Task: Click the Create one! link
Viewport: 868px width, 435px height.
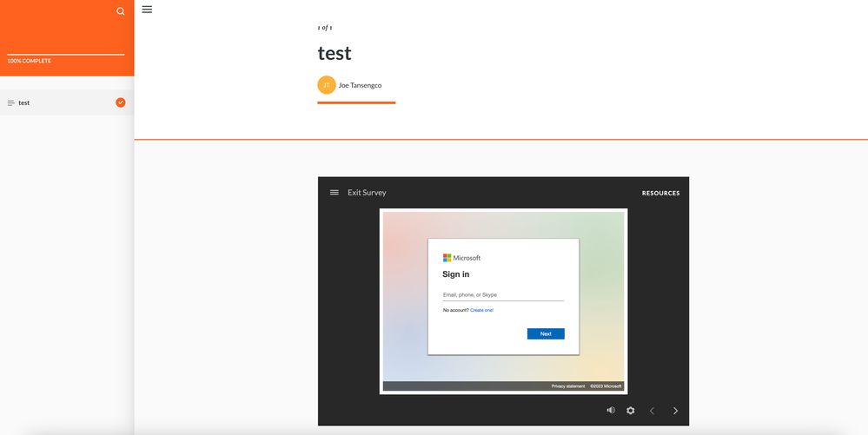Action: [481, 311]
